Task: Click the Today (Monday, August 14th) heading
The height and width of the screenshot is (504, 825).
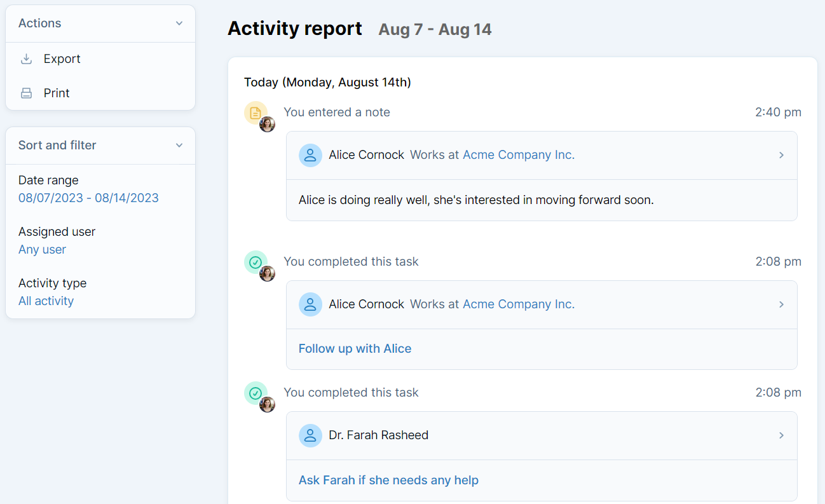Action: click(327, 83)
